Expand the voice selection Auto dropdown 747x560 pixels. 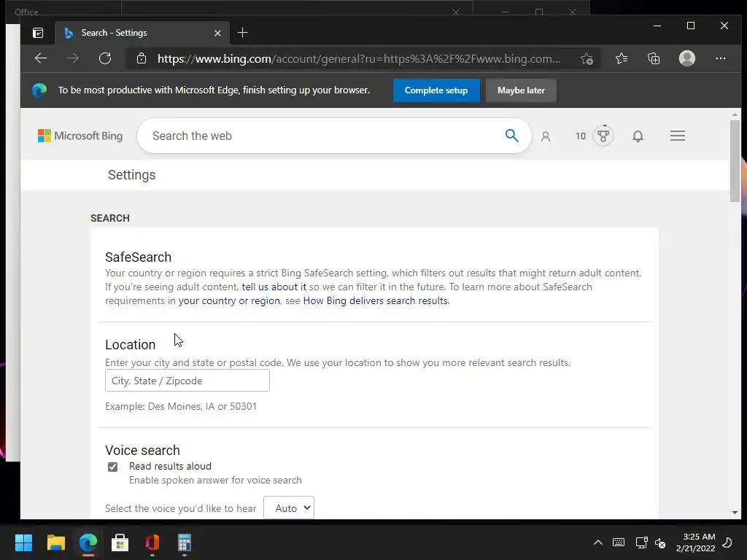pos(289,508)
